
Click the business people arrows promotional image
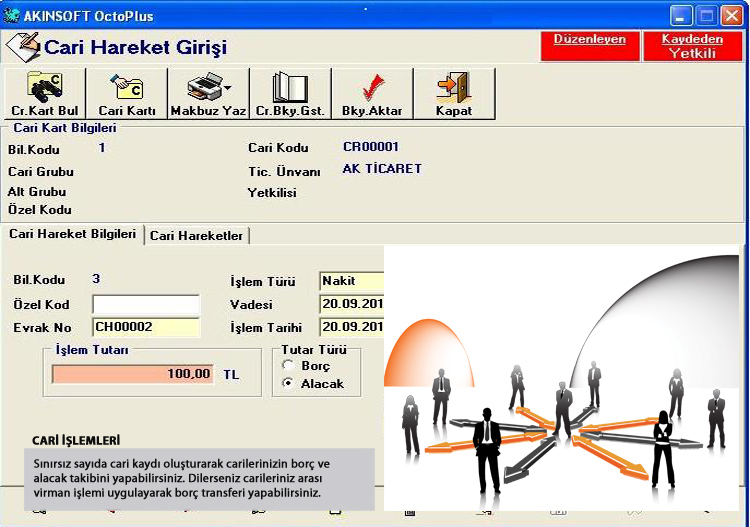pyautogui.click(x=562, y=378)
